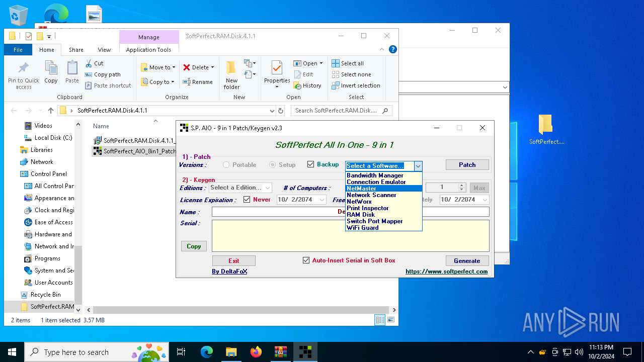The image size is (644, 362).
Task: Click the Up one level arrow
Action: click(50, 111)
